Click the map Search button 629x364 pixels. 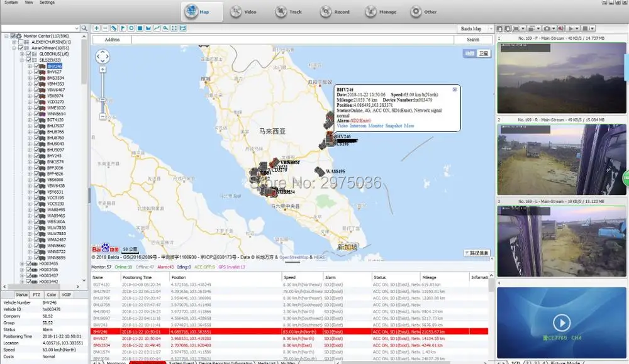(x=473, y=40)
